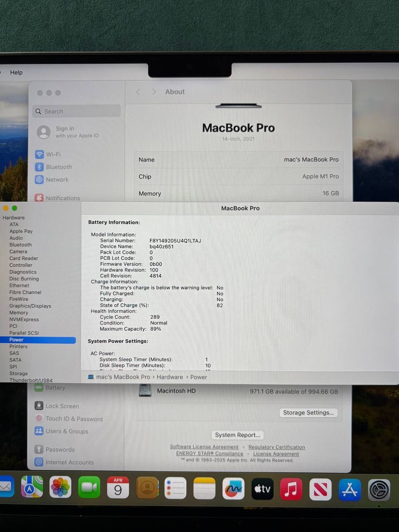Viewport: 399px width, 532px height.
Task: Select Fibre Channel in Hardware tree
Action: click(25, 292)
